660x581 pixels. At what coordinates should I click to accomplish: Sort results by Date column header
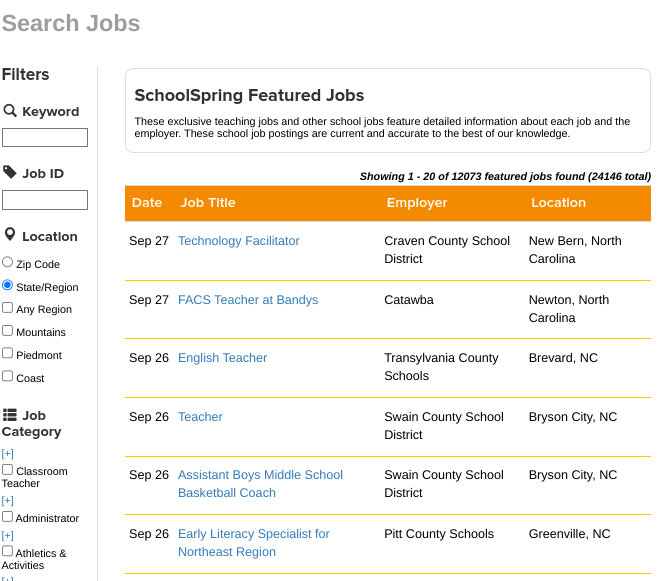pyautogui.click(x=147, y=203)
